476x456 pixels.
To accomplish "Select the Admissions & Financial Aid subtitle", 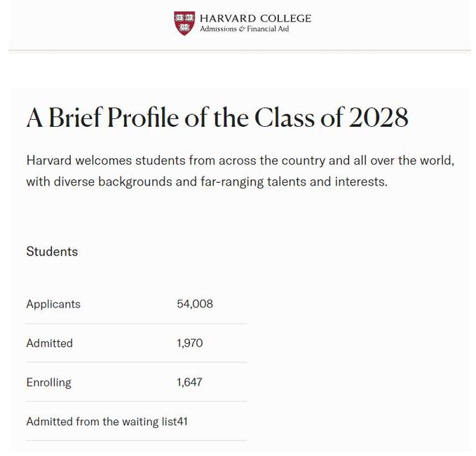I will 245,29.
